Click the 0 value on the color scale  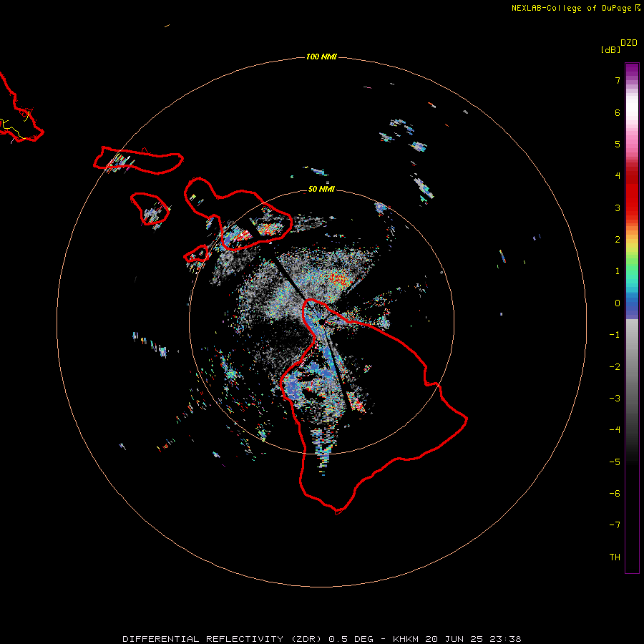[618, 303]
